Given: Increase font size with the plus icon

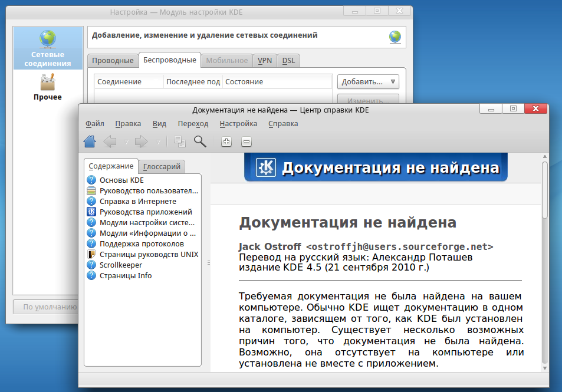Looking at the screenshot, I should click(226, 141).
